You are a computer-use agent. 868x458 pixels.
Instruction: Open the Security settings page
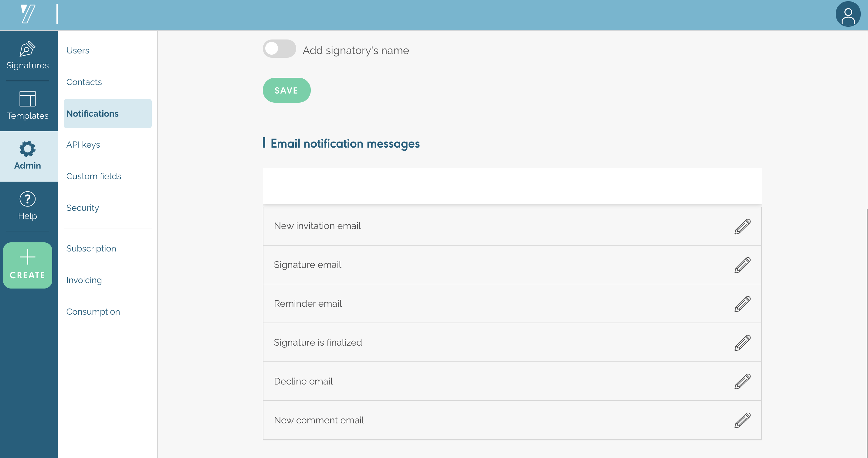coord(83,208)
